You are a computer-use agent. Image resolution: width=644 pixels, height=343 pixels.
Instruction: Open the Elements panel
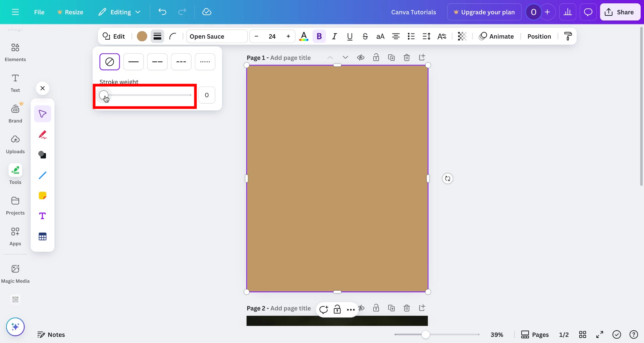pos(15,52)
